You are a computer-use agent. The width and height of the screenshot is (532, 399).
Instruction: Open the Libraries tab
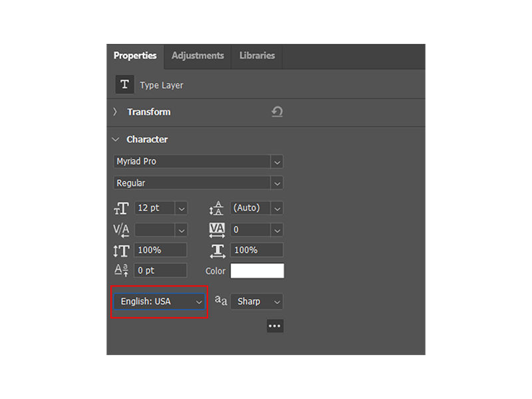(257, 56)
